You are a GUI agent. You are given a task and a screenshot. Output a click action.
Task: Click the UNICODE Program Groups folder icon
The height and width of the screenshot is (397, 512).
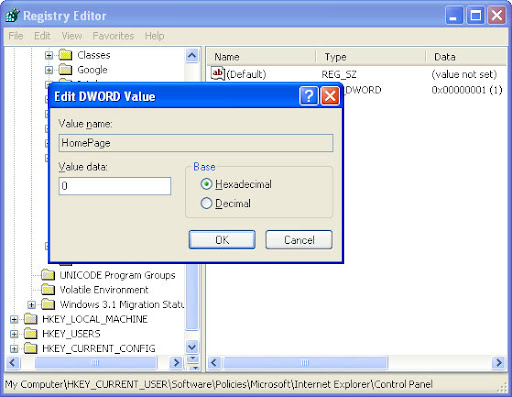[x=48, y=275]
